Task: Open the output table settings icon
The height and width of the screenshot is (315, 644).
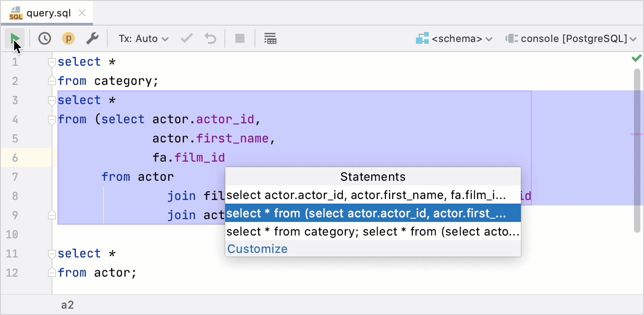Action: [x=270, y=38]
